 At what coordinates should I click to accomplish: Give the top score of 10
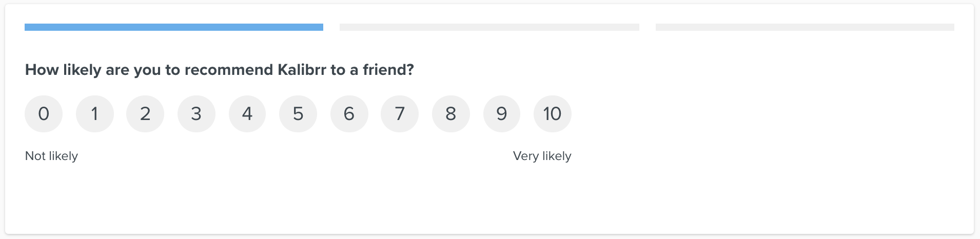tap(552, 114)
